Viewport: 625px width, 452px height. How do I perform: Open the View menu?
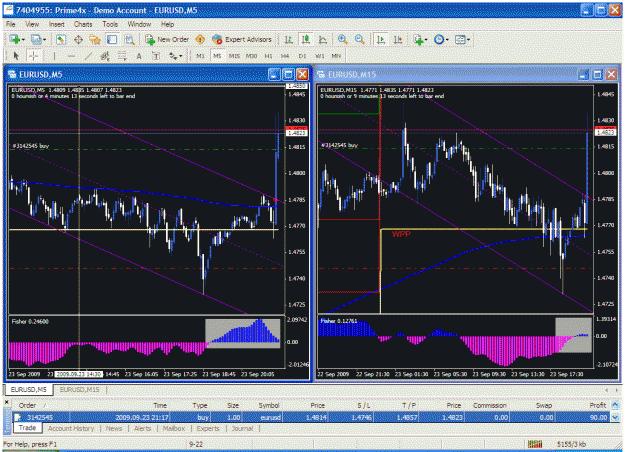(32, 24)
